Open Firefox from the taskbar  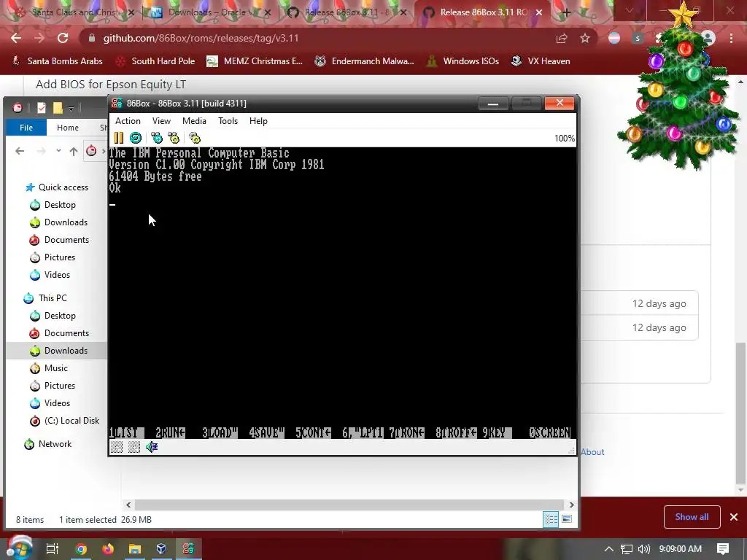click(x=108, y=549)
